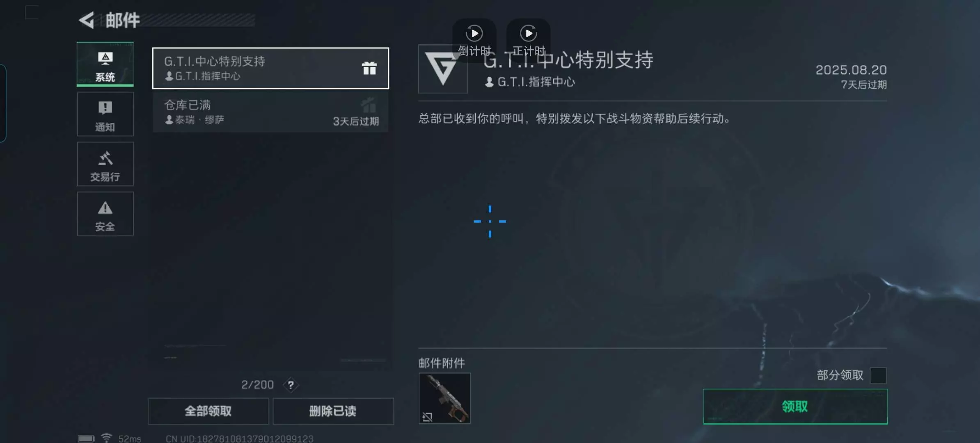Open the 交易行 mail category

click(x=105, y=164)
